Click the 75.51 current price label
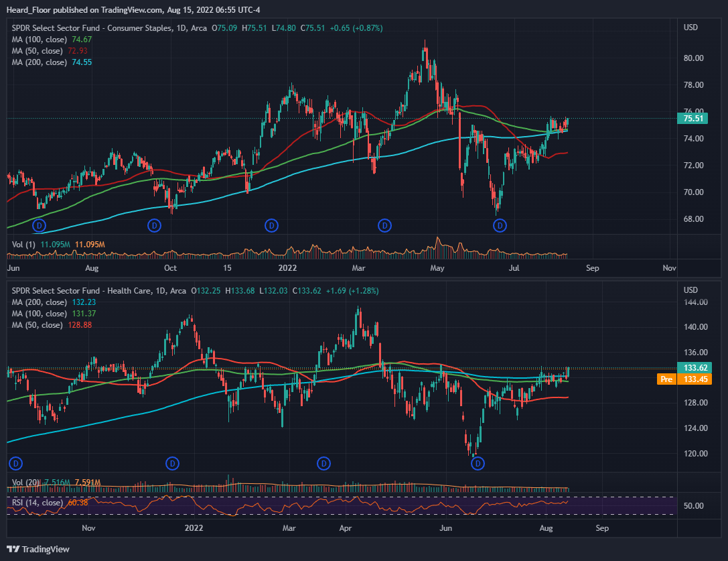This screenshot has width=728, height=561. [693, 119]
